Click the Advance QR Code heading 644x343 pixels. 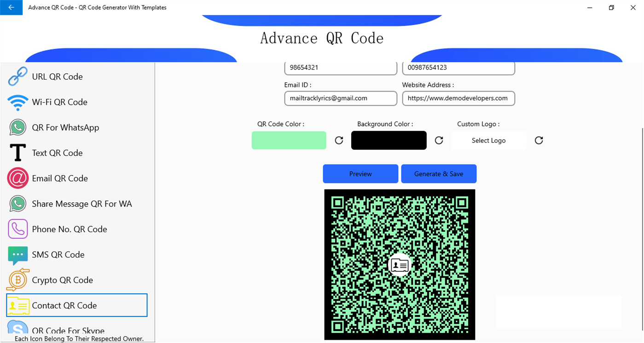pyautogui.click(x=322, y=38)
